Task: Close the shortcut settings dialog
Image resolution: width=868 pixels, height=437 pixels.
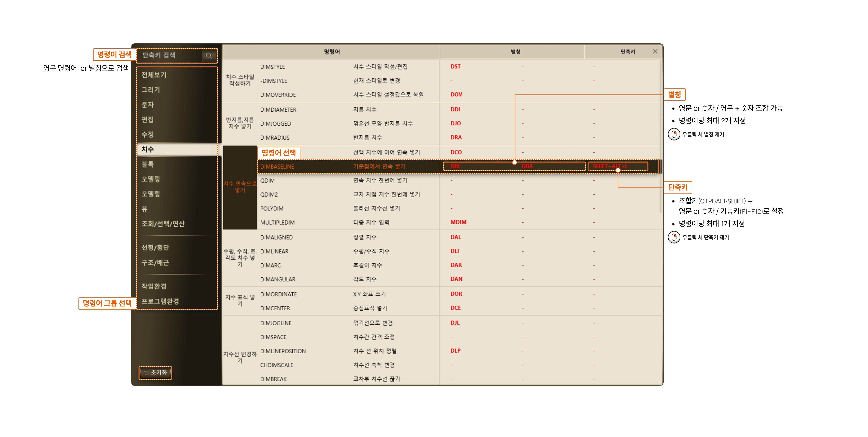Action: click(655, 51)
